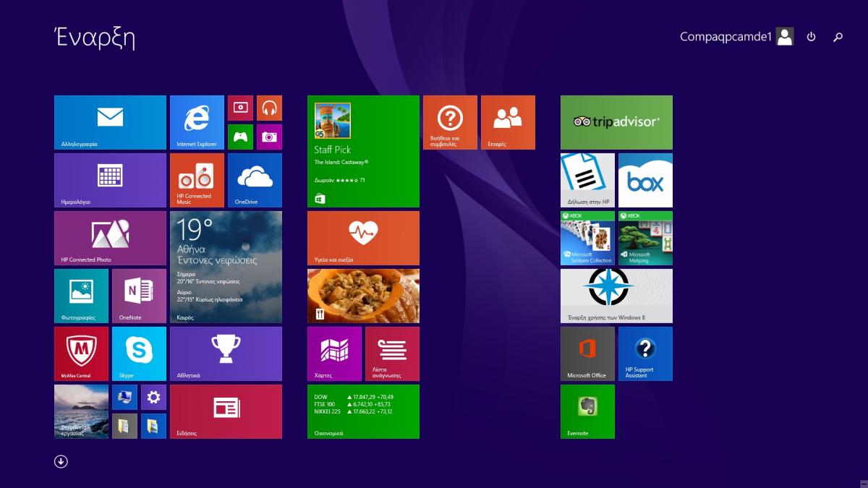The image size is (868, 488).
Task: Click the search magnifier button
Action: pos(838,37)
